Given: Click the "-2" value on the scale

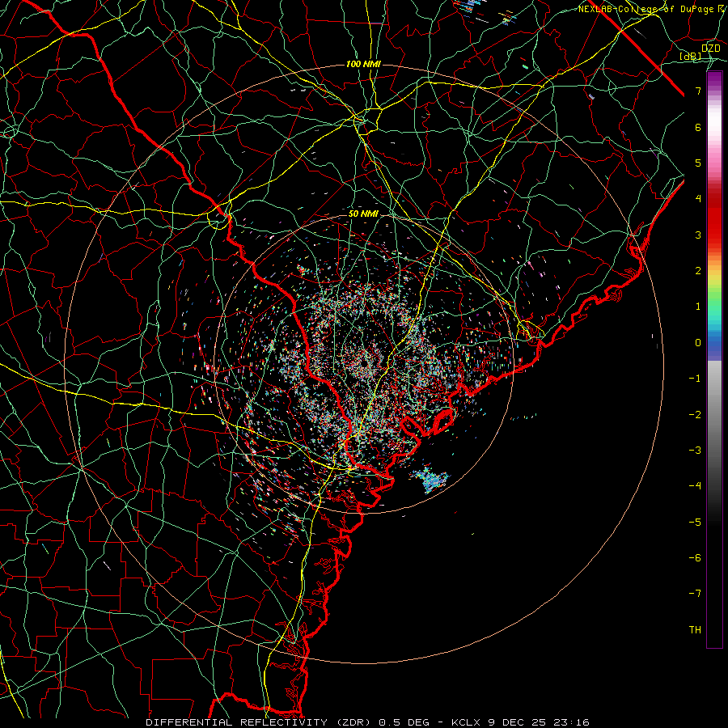Looking at the screenshot, I should [695, 415].
